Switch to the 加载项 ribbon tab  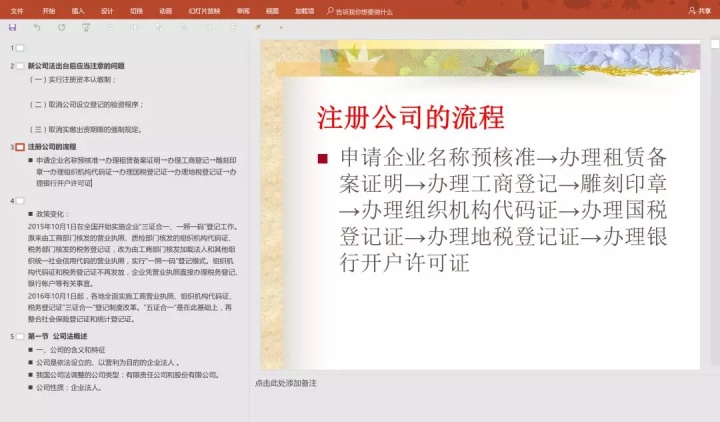[x=304, y=11]
